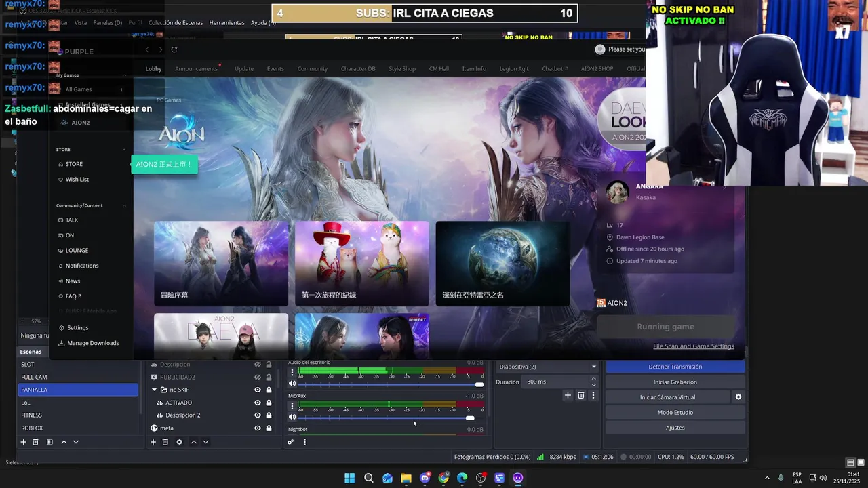Mute Mic/Aux speaker icon

point(292,417)
